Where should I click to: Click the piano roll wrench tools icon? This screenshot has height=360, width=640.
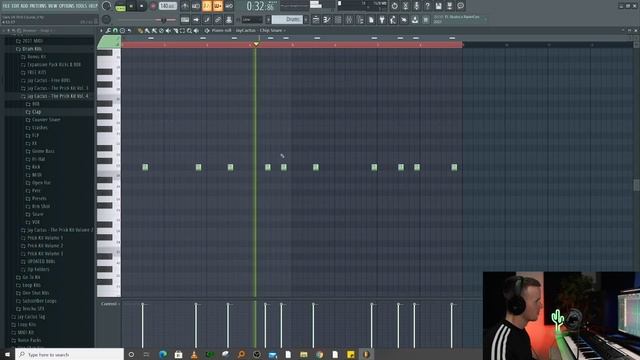108,31
